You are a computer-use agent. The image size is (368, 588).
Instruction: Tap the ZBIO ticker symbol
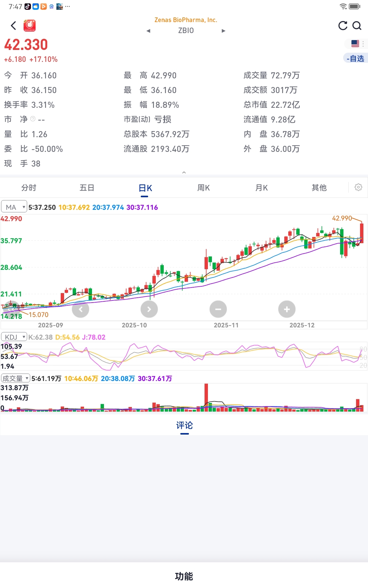pos(186,31)
